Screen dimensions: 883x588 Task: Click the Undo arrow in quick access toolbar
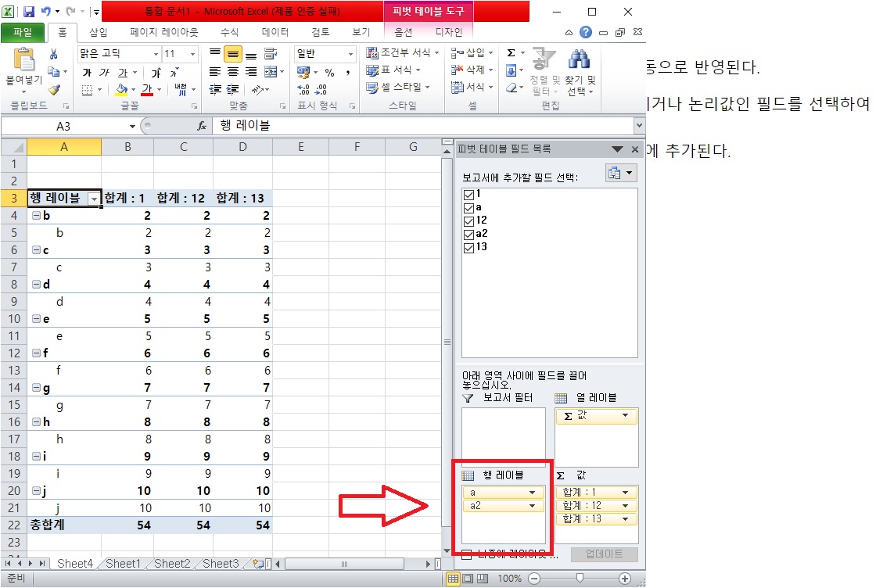pyautogui.click(x=45, y=11)
